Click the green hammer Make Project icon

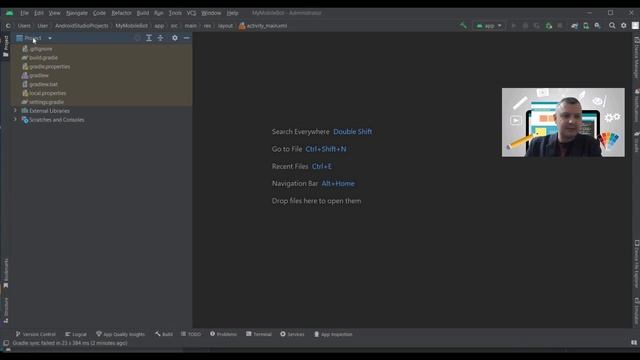pos(463,25)
